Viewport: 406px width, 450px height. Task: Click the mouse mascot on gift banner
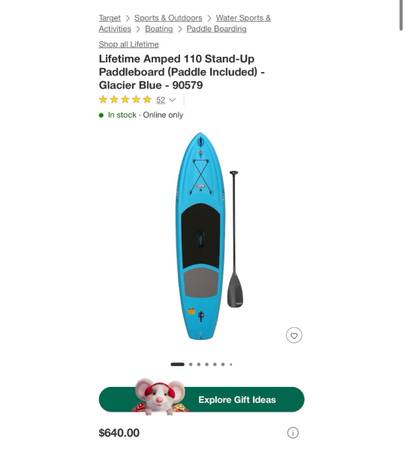coord(160,397)
